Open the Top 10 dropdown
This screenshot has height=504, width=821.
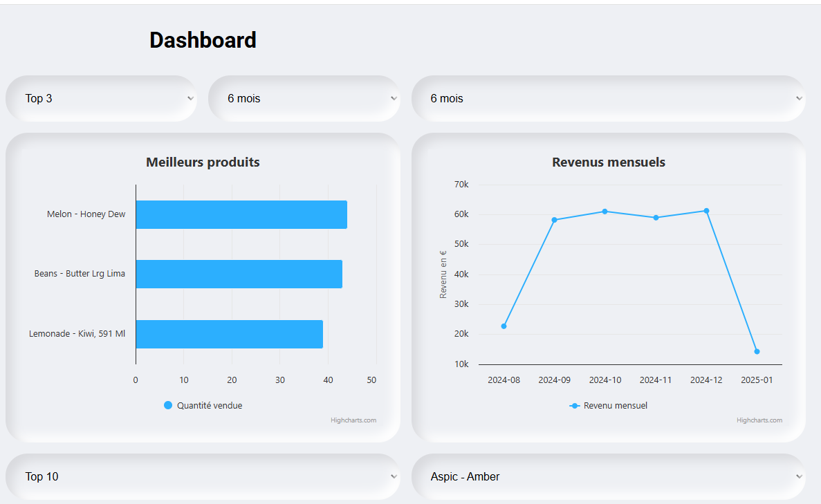coord(202,476)
